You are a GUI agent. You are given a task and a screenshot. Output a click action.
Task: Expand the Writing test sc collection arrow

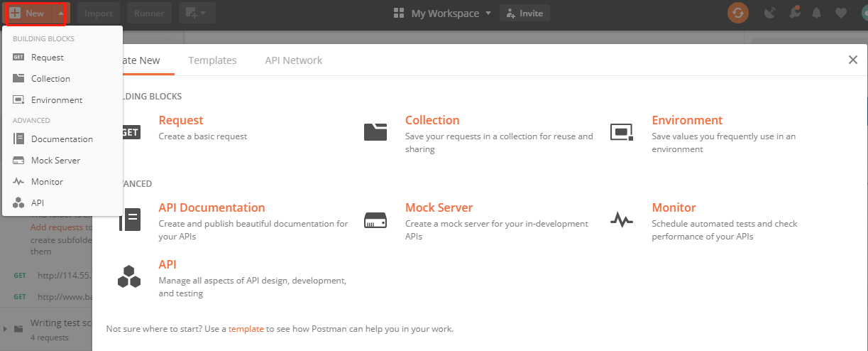tap(5, 329)
